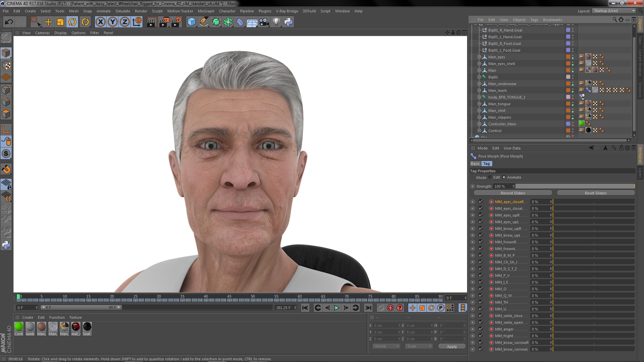
Task: Add a Cube primitive object
Action: 192,22
